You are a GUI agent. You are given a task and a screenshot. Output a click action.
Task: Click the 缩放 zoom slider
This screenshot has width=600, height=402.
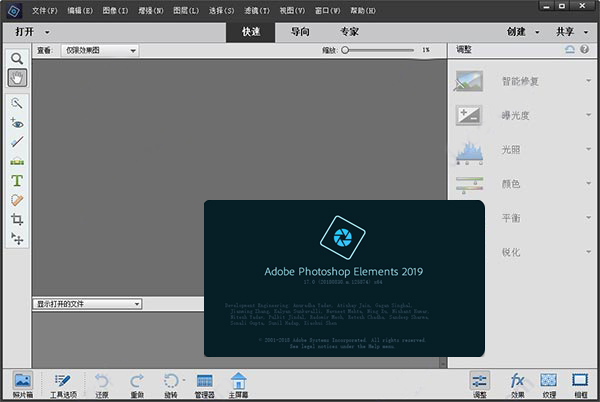(x=380, y=50)
